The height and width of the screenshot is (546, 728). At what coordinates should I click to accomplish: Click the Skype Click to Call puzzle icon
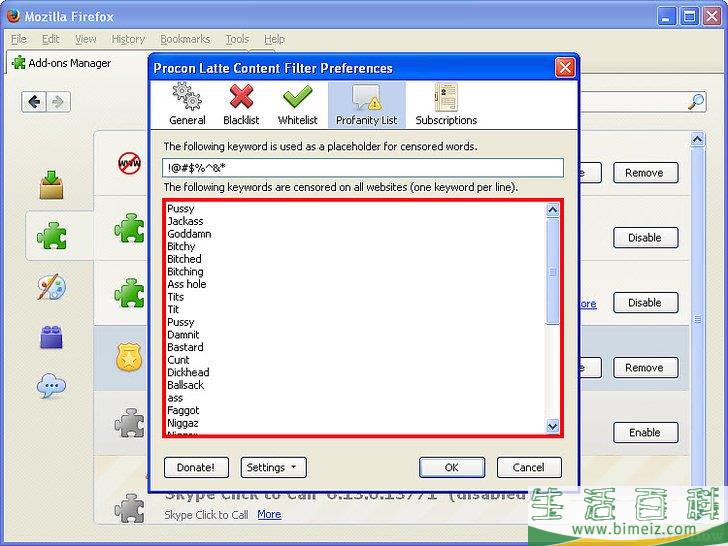coord(129,508)
